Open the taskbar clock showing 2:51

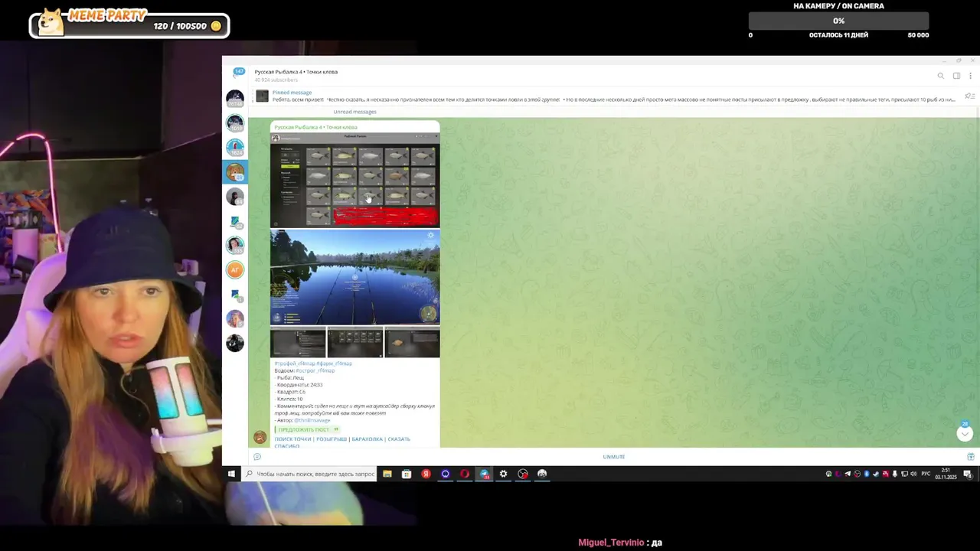pyautogui.click(x=946, y=474)
